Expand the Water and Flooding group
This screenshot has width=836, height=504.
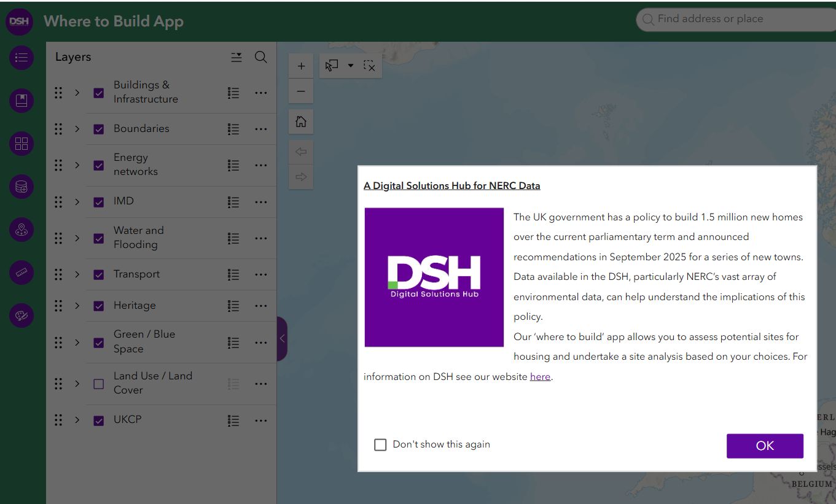tap(77, 238)
